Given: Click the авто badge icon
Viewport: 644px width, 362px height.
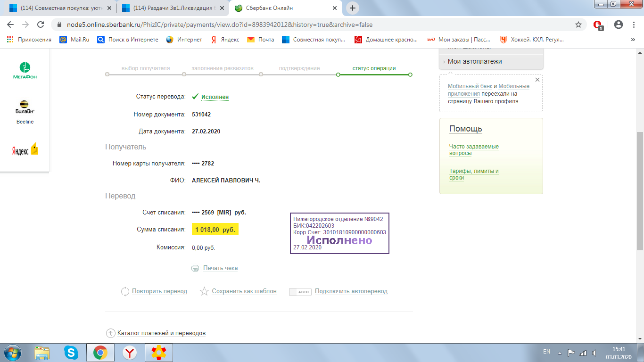Looking at the screenshot, I should click(300, 292).
